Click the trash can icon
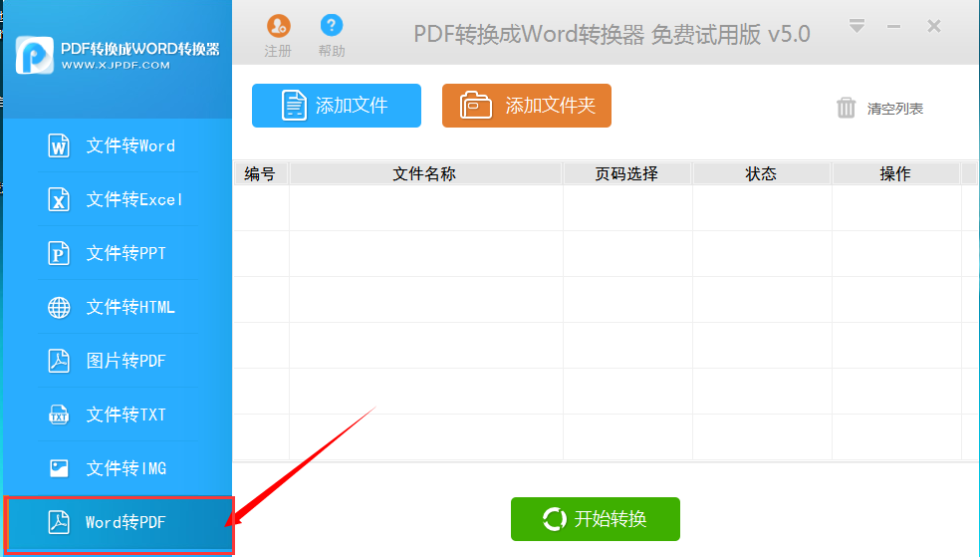 (x=846, y=108)
